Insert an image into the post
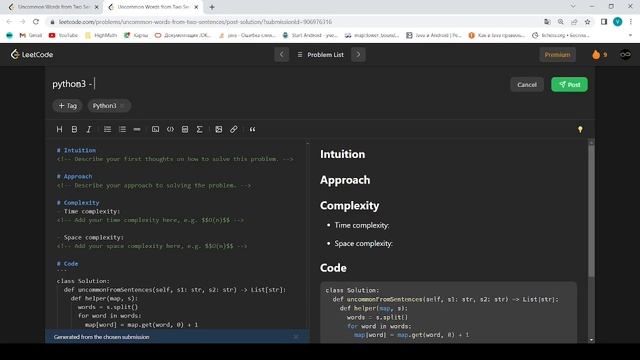 (219, 129)
